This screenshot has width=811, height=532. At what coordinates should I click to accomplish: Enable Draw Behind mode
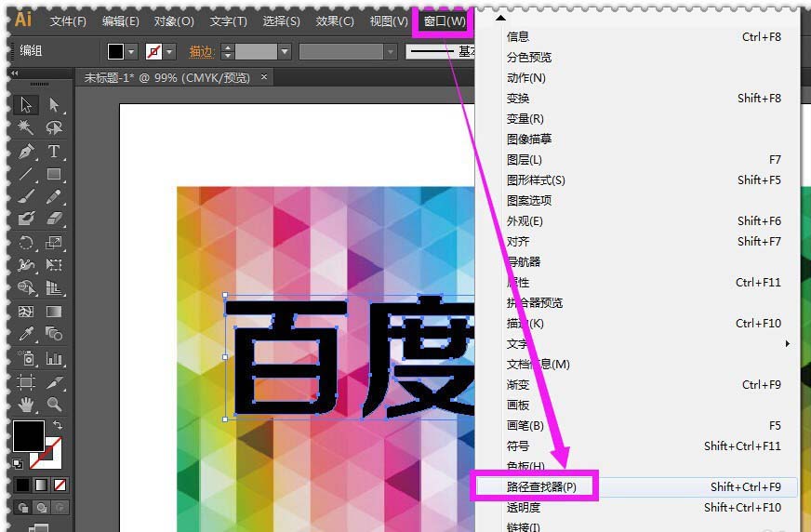[41, 508]
